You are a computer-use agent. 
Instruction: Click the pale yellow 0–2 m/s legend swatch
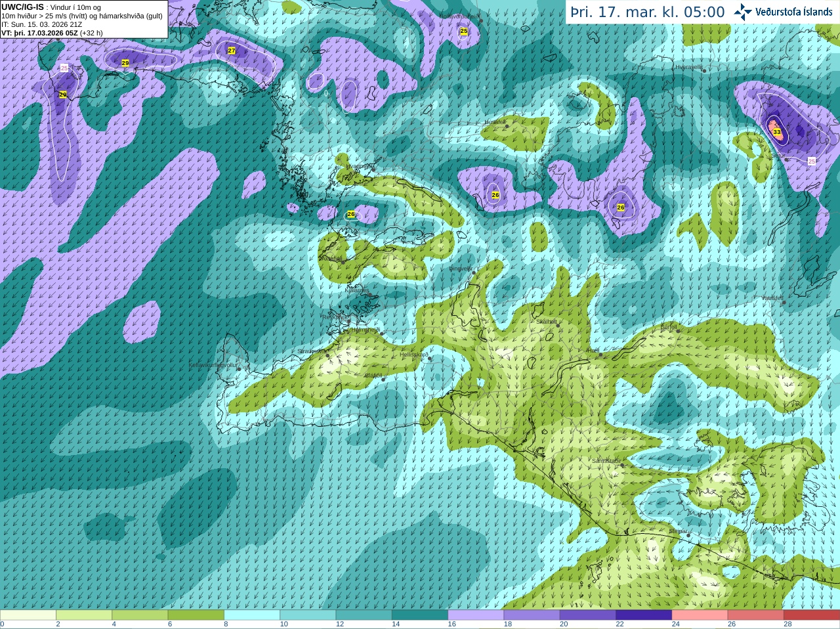coord(28,615)
